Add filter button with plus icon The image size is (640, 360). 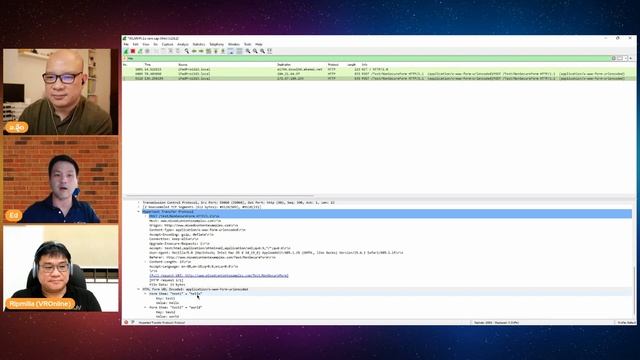pos(631,58)
